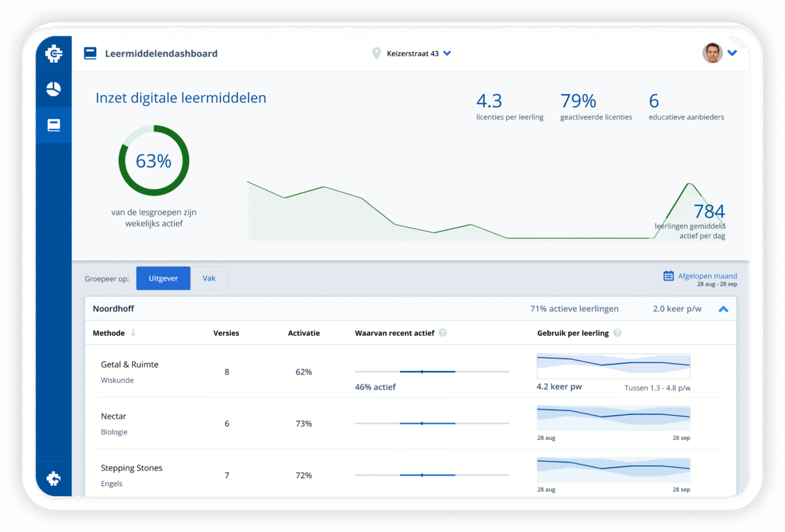Open the Getal & Ruimte method row
785x532 pixels.
[130, 364]
